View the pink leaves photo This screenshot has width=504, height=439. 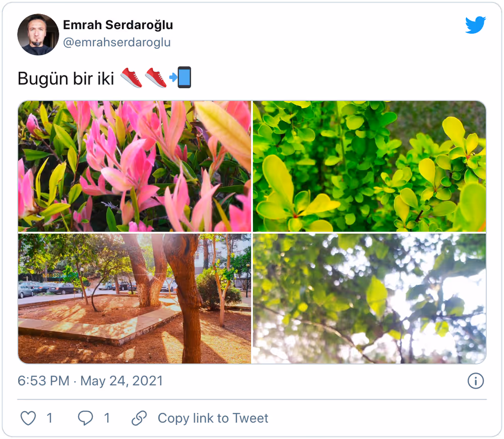tap(135, 166)
